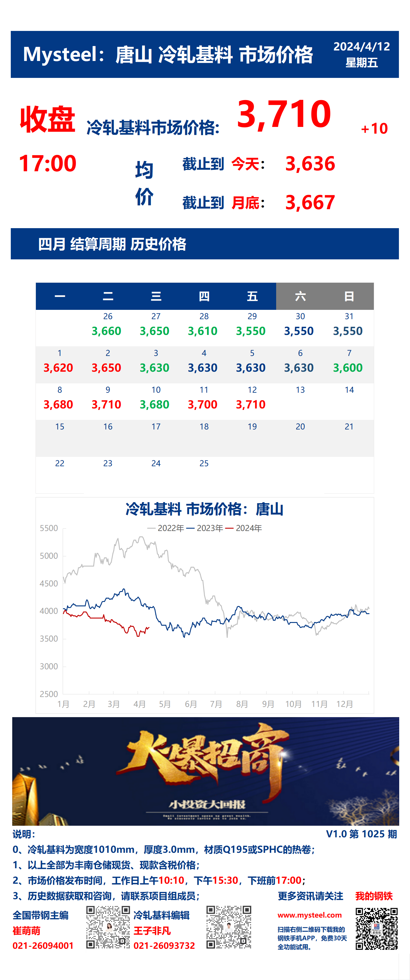
Task: Click the 2023年 chart legend entry
Action: [x=205, y=528]
